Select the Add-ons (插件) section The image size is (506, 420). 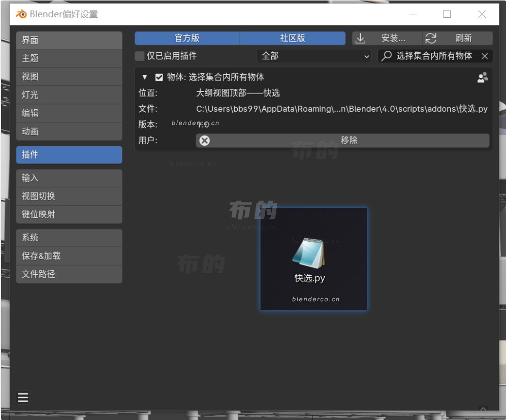(69, 155)
